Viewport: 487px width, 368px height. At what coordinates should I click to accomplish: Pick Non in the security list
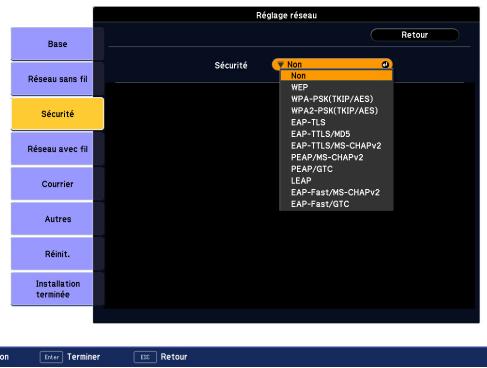click(x=336, y=76)
